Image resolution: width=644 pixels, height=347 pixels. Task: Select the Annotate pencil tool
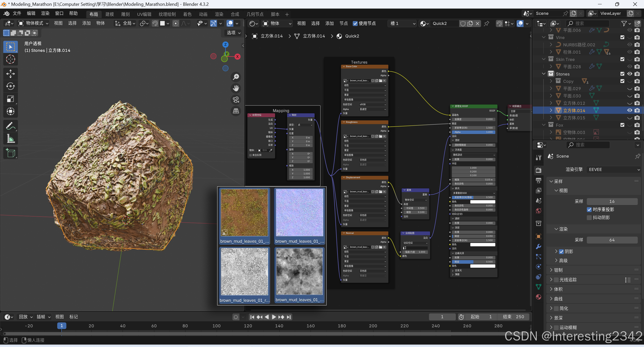pos(10,126)
